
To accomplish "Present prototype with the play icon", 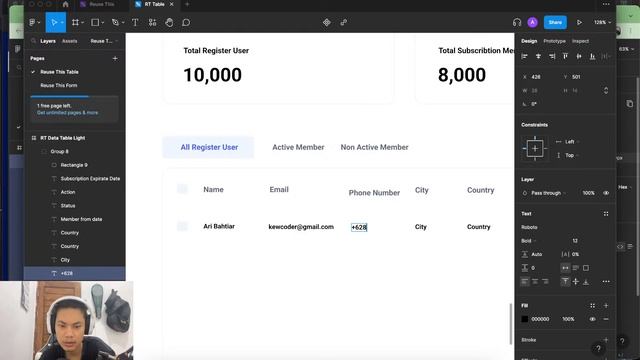I will click(579, 22).
